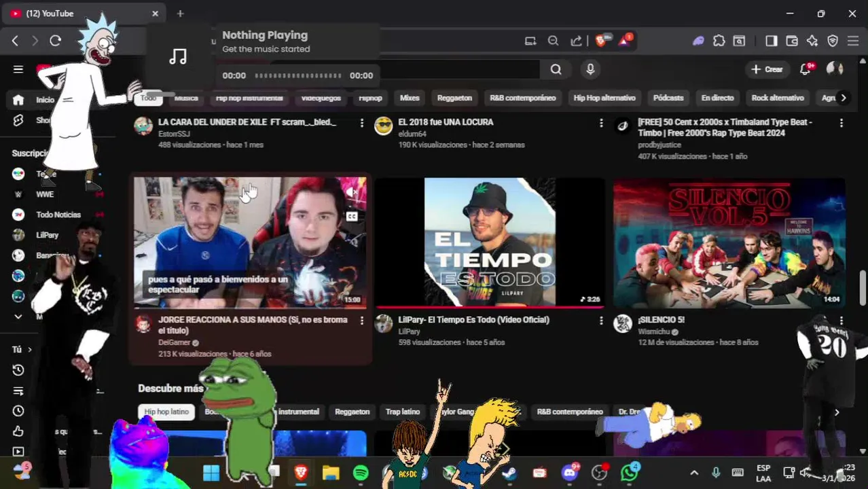The width and height of the screenshot is (868, 489).
Task: Start voice search with the microphone icon
Action: [x=590, y=69]
